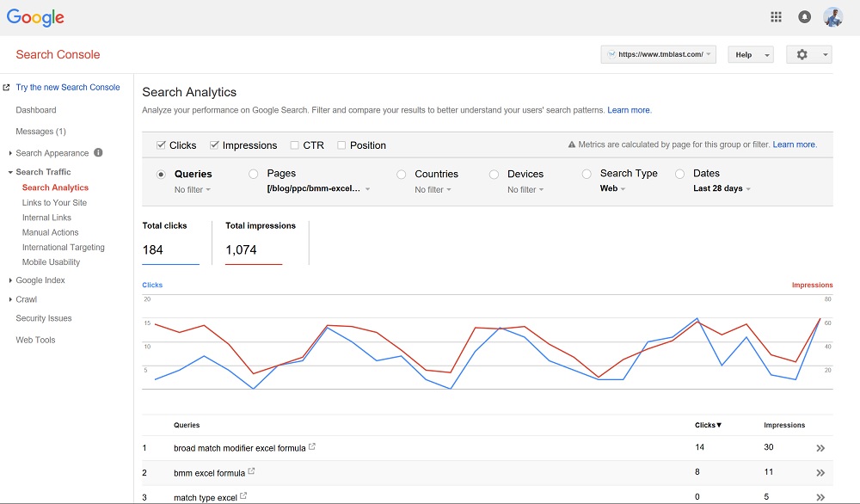Click Learn more next to metrics warning
Screen dimensions: 860x504
[x=794, y=144]
